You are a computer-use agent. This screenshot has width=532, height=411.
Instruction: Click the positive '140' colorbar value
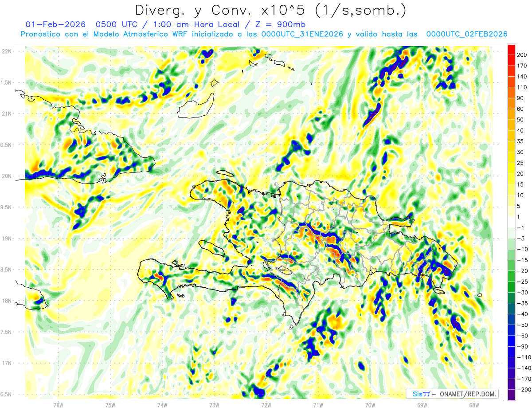pyautogui.click(x=522, y=76)
